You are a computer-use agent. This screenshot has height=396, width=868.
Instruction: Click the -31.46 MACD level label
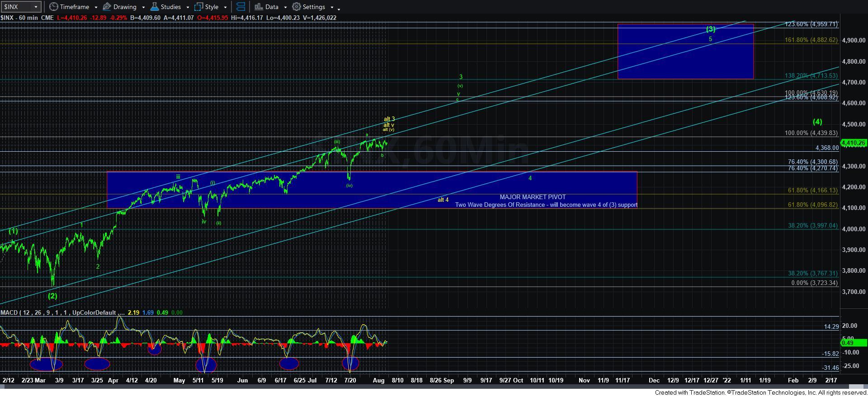tap(830, 368)
